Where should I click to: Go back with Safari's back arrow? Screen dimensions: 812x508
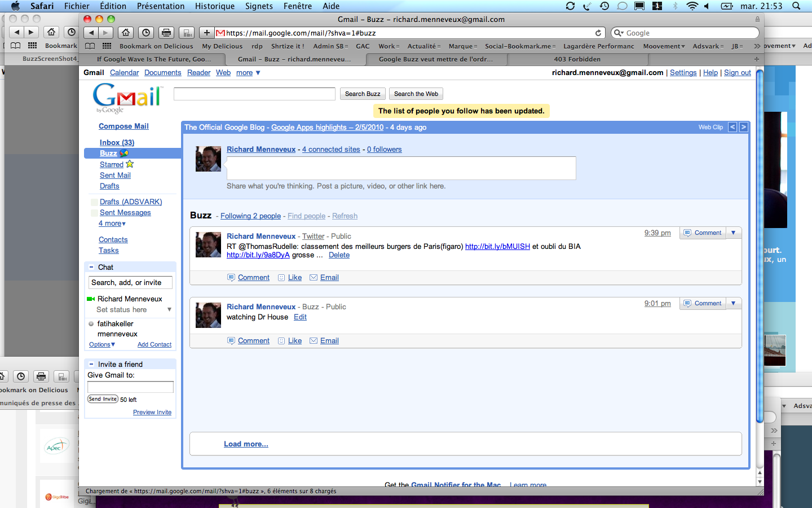(x=91, y=33)
